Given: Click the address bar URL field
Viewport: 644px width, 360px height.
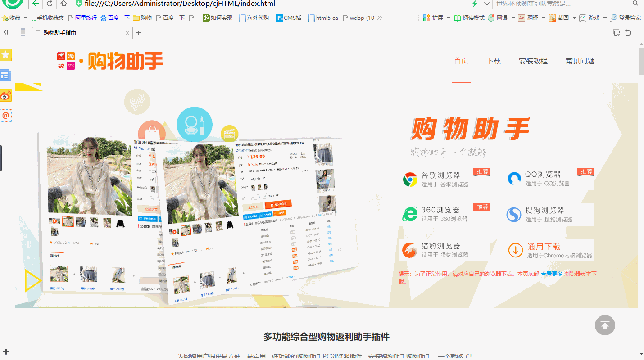Looking at the screenshot, I should [270, 4].
